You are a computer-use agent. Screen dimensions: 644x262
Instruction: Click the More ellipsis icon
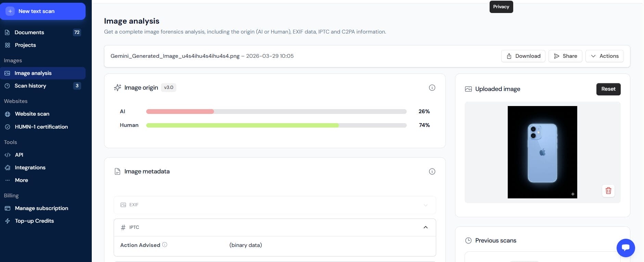7,180
